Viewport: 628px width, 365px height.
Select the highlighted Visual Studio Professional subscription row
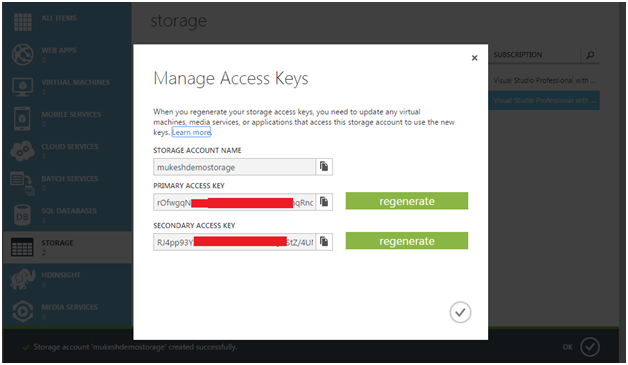coord(544,100)
